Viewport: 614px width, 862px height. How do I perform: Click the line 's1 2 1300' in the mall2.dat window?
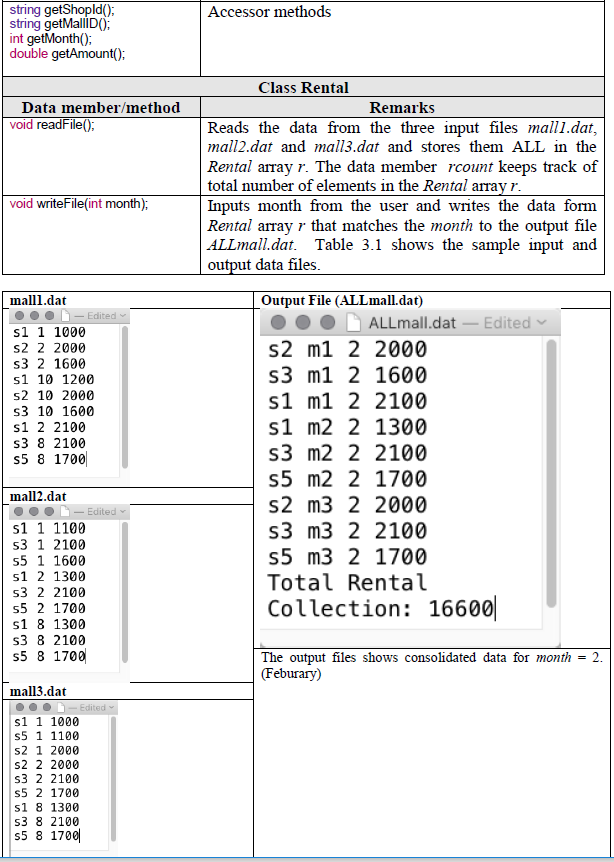pos(49,576)
